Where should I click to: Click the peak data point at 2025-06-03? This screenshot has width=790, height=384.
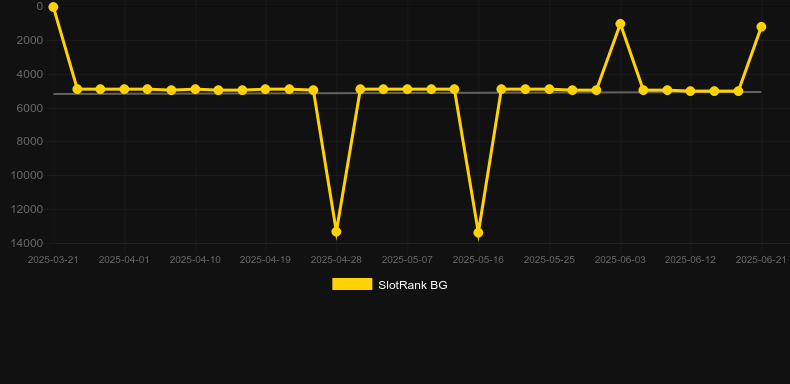[x=620, y=24]
